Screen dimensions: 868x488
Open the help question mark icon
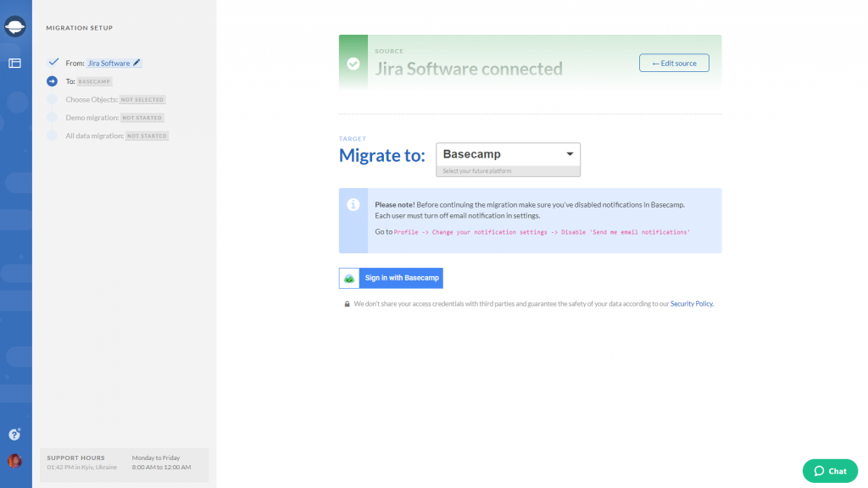(14, 435)
